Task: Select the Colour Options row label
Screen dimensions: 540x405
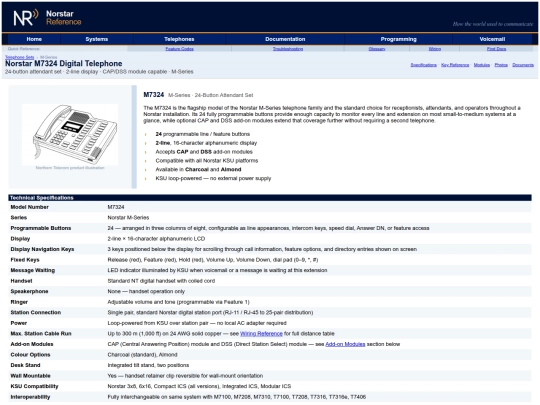Action: click(x=30, y=355)
